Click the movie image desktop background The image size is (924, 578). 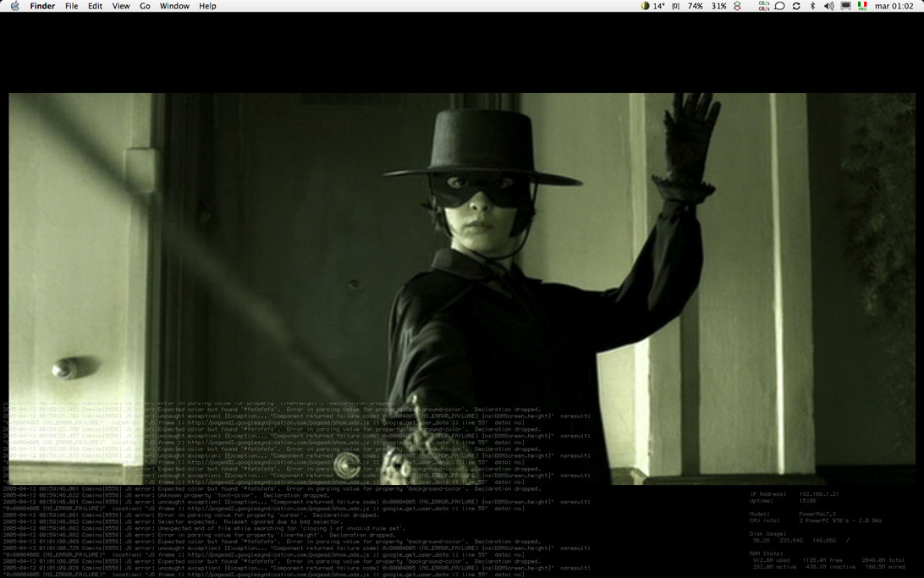coord(254,254)
